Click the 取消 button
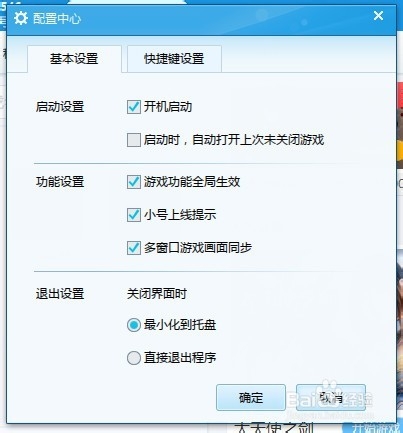 point(331,397)
